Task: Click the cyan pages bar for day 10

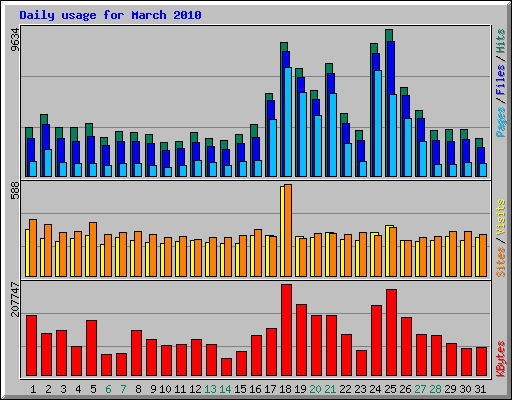Action: [168, 172]
